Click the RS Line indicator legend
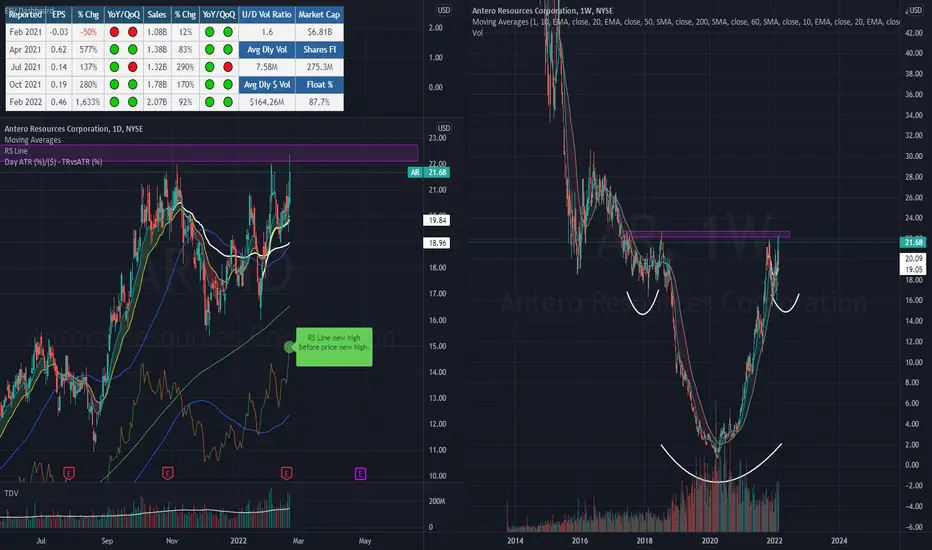This screenshot has width=932, height=550. coord(16,151)
